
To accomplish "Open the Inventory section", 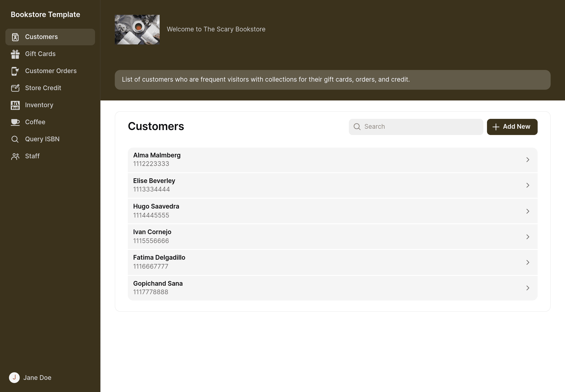I will pyautogui.click(x=39, y=105).
